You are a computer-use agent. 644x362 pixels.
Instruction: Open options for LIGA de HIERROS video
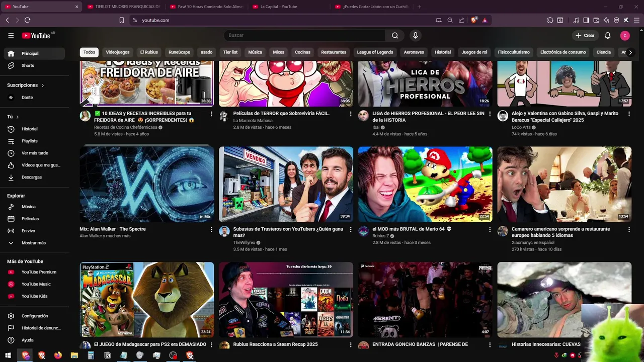(x=490, y=114)
